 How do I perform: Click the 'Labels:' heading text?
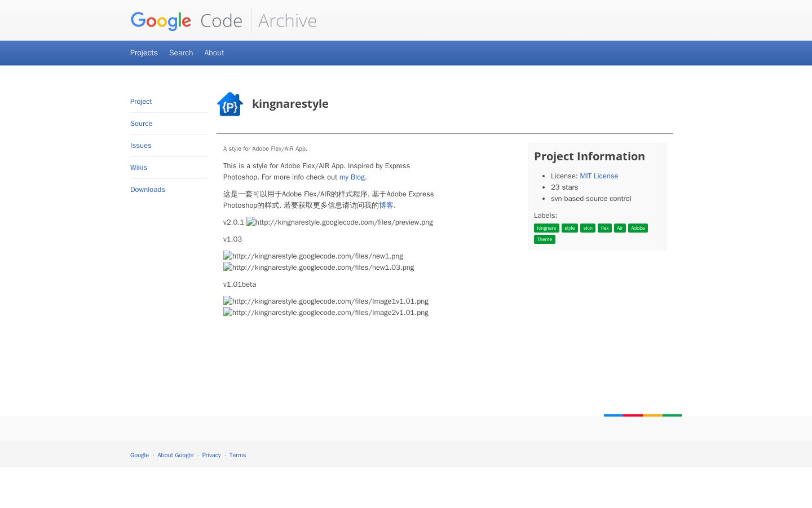[x=545, y=216]
